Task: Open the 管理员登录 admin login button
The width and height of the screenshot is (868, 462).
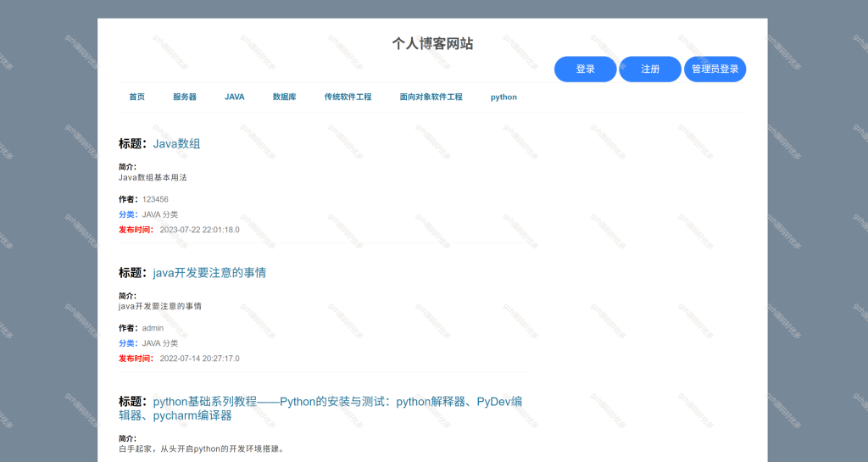Action: point(715,70)
